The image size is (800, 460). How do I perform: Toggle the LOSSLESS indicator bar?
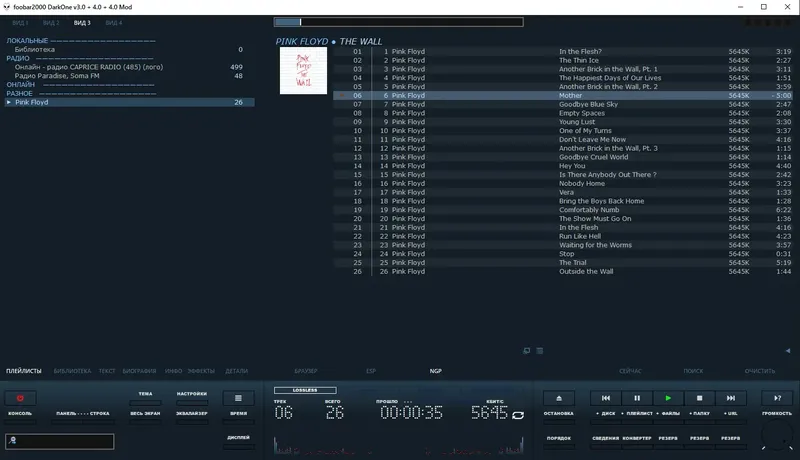(x=305, y=390)
